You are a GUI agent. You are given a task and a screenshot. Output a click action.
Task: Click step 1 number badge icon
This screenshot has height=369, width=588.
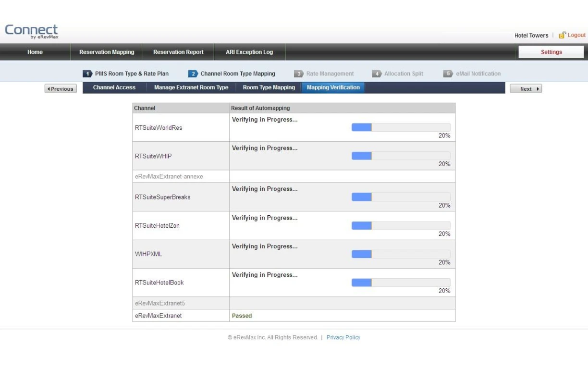pyautogui.click(x=87, y=74)
